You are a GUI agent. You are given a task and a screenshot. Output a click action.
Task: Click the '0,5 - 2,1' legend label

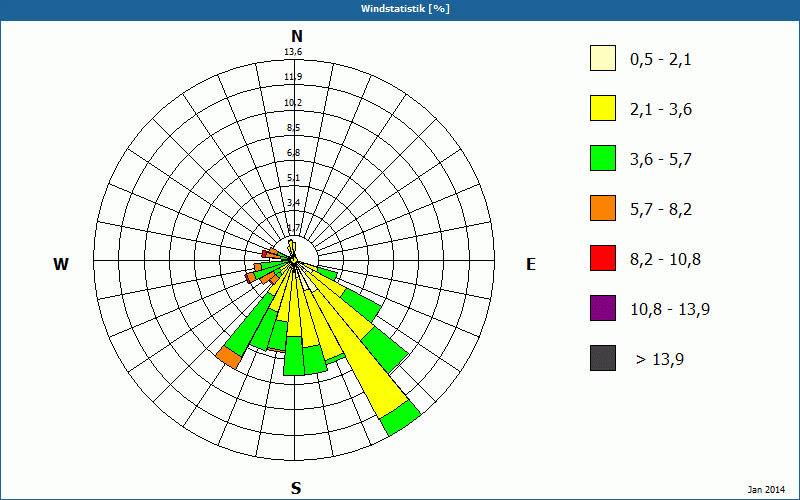click(661, 60)
